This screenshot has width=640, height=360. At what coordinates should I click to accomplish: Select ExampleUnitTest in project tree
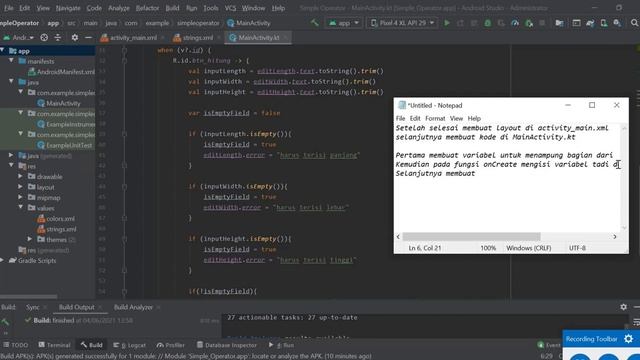[65, 145]
